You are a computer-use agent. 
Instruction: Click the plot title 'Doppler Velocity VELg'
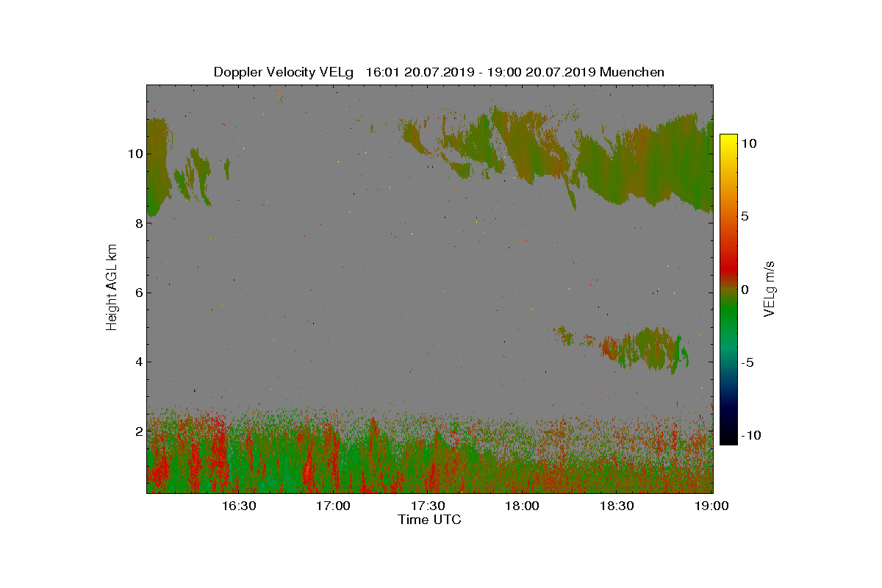(284, 72)
